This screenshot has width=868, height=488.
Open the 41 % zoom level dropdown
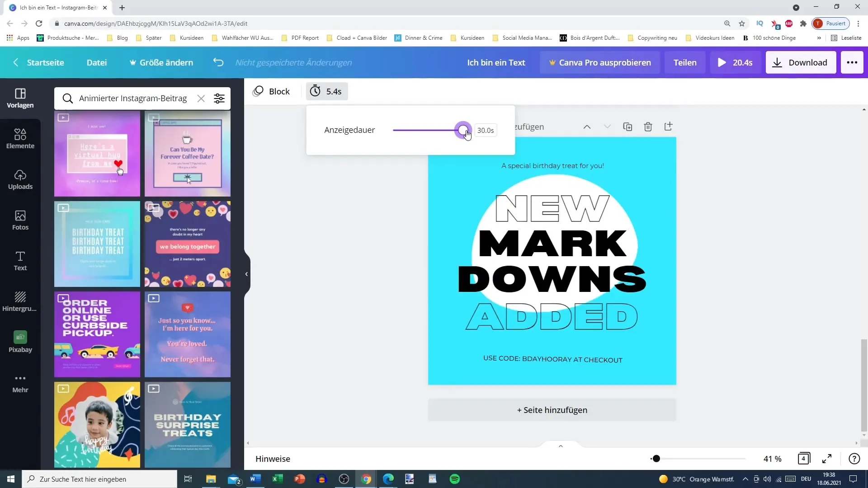click(x=772, y=459)
